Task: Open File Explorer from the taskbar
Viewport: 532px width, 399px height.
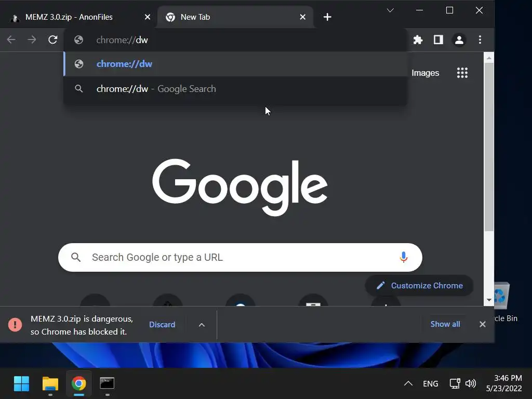Action: coord(50,384)
